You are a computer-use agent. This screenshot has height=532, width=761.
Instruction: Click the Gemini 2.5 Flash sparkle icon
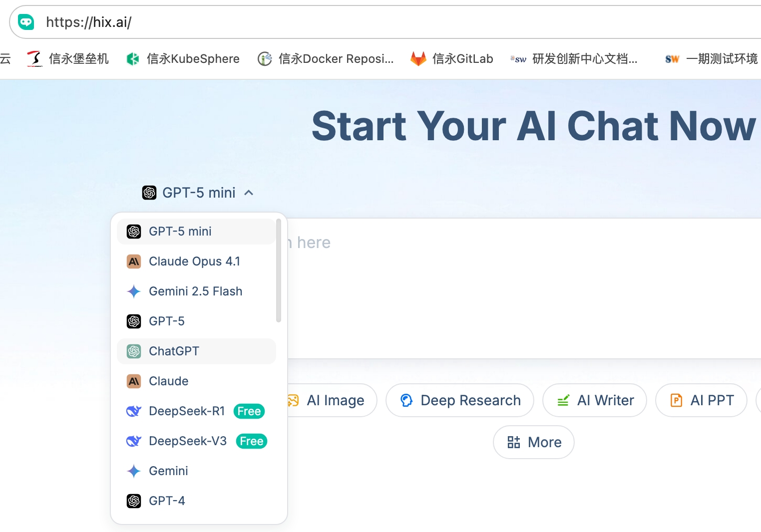click(x=134, y=291)
